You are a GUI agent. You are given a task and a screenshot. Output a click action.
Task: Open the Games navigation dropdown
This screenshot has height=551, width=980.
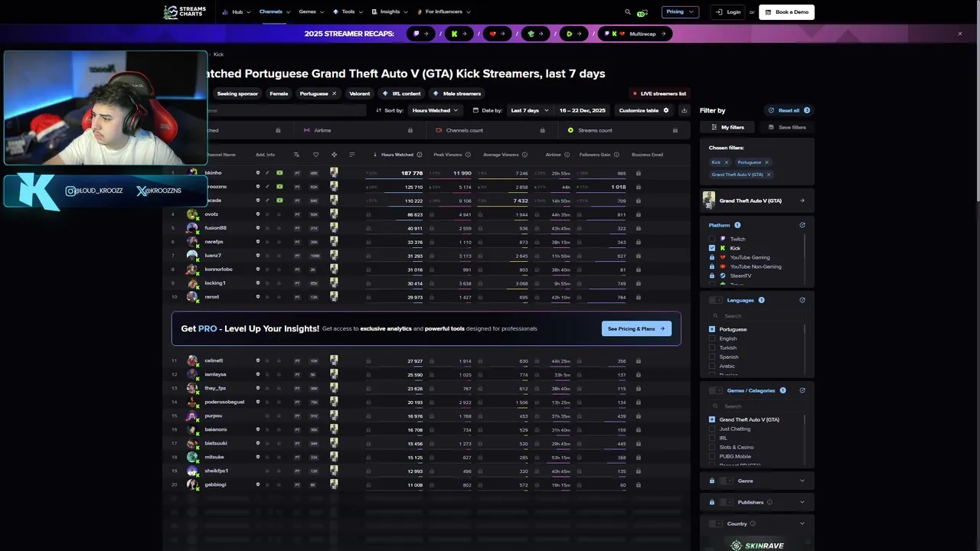point(311,12)
